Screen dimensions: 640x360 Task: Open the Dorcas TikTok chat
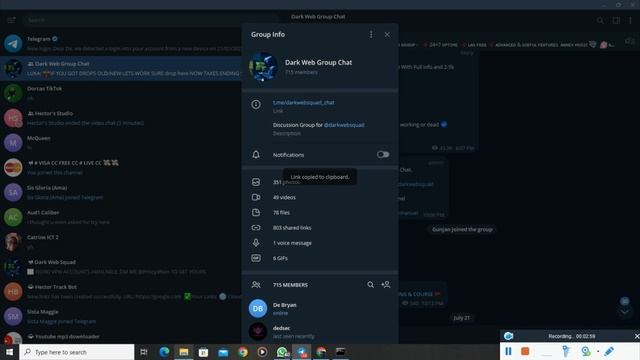[121, 93]
